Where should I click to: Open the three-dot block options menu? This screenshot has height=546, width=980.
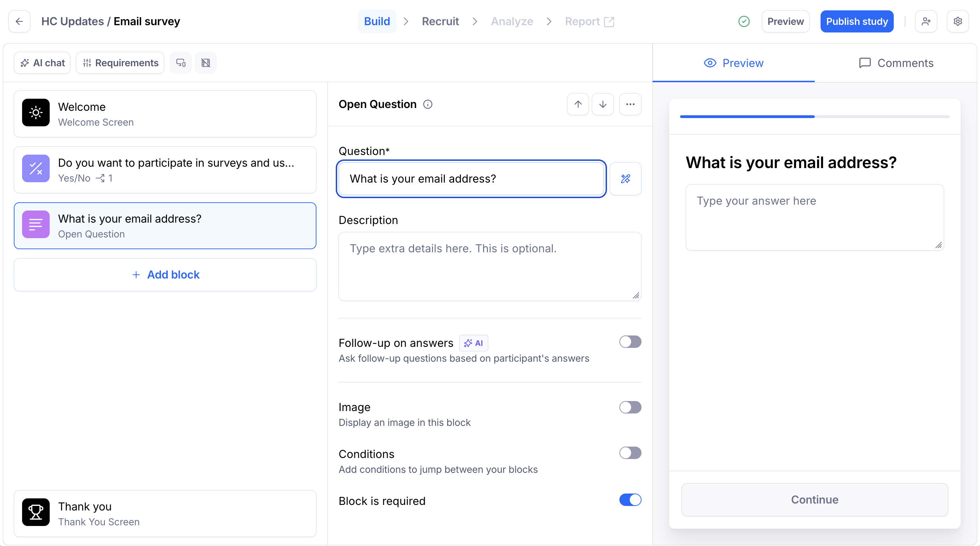coord(630,104)
